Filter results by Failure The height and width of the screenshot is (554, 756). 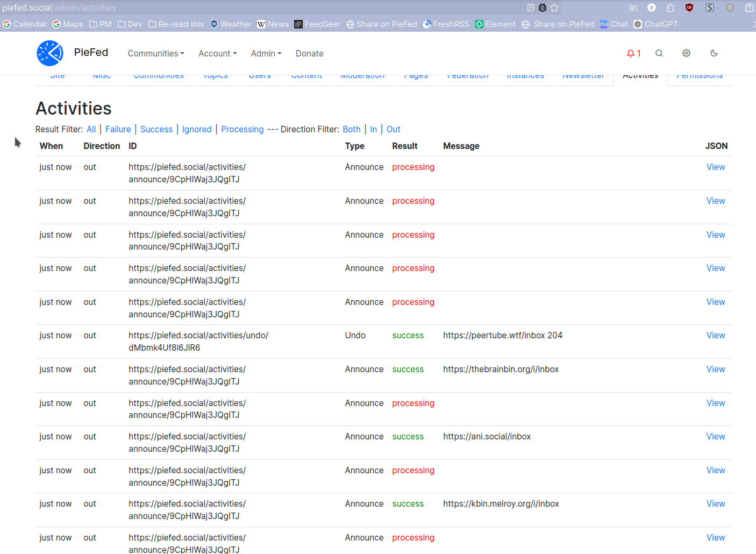pos(118,129)
